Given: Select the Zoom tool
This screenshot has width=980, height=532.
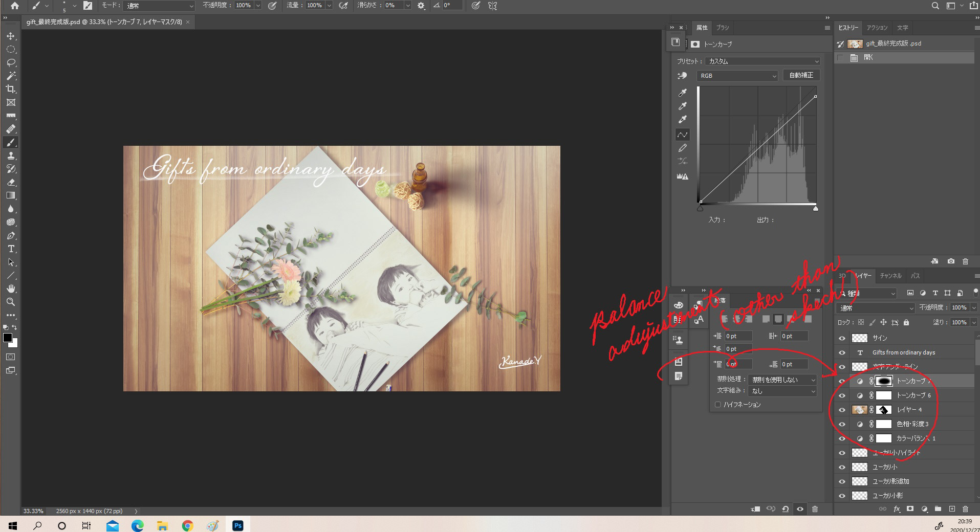Looking at the screenshot, I should pos(11,302).
